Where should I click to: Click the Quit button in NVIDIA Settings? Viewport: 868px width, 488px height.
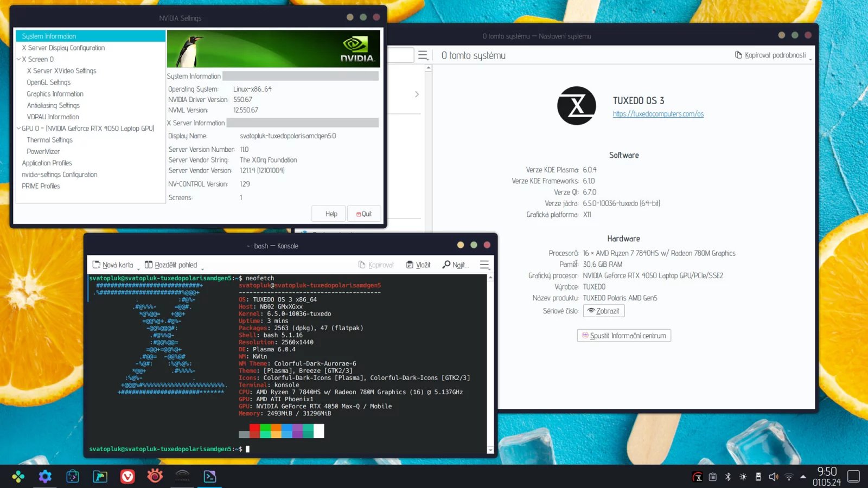point(364,214)
